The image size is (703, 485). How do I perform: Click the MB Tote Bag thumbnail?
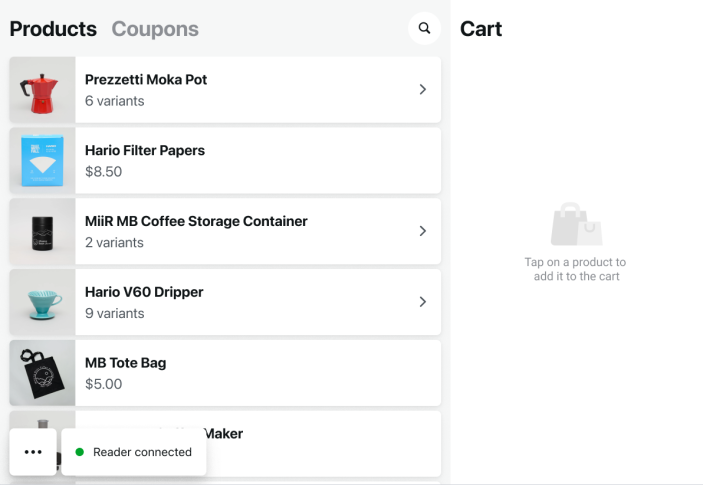[x=42, y=373]
